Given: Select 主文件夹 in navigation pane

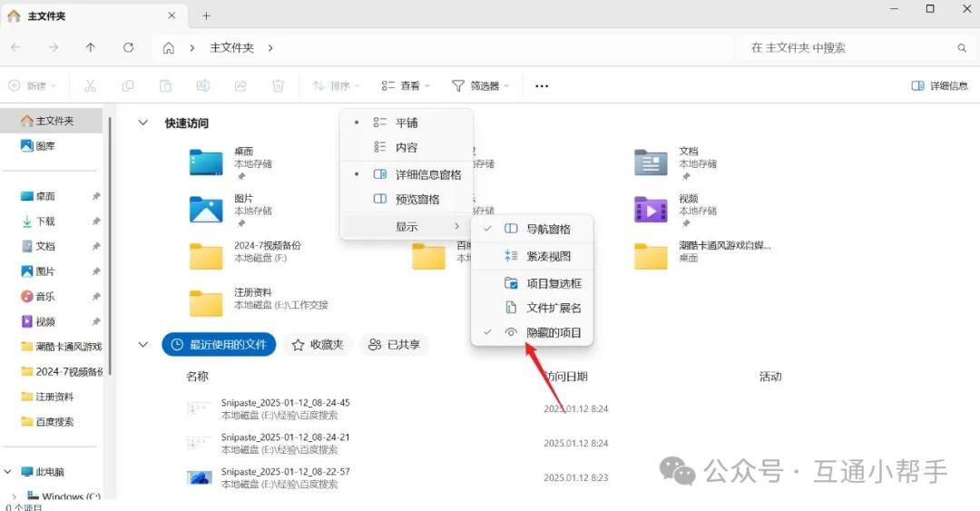Looking at the screenshot, I should click(51, 120).
